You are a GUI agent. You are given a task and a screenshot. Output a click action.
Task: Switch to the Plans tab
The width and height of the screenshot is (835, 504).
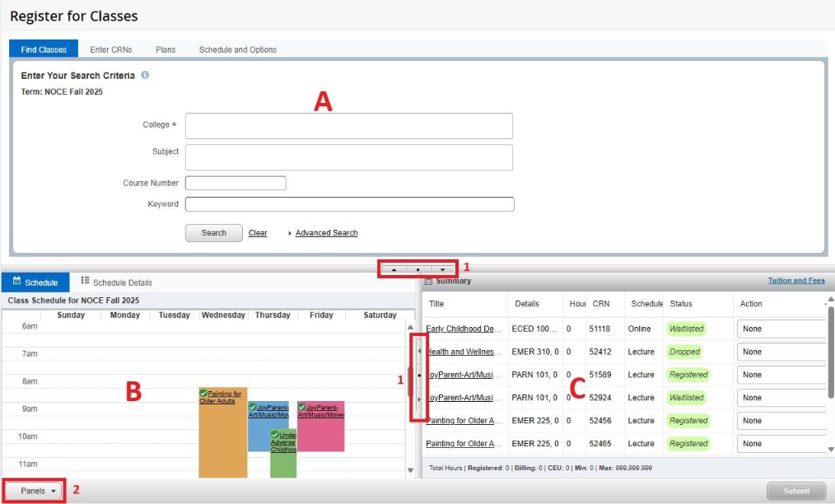(166, 49)
